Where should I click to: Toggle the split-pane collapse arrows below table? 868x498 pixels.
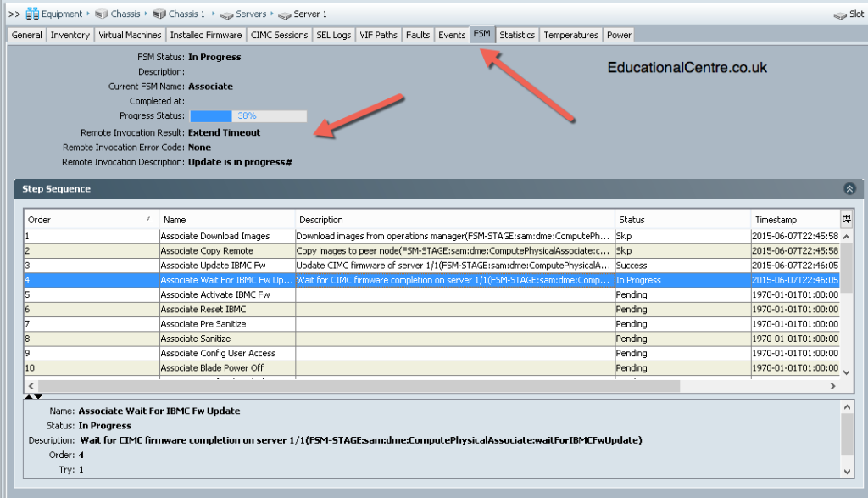[x=33, y=397]
